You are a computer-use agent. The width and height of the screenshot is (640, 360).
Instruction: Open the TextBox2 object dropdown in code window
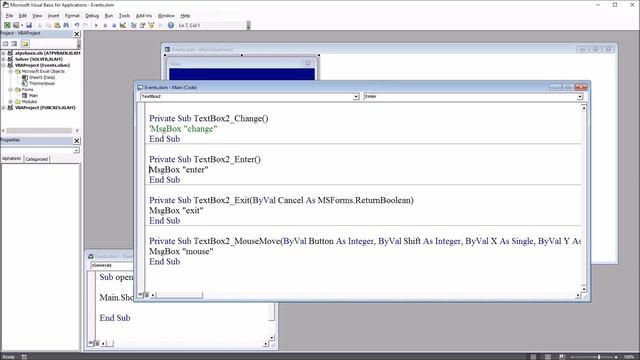point(356,97)
